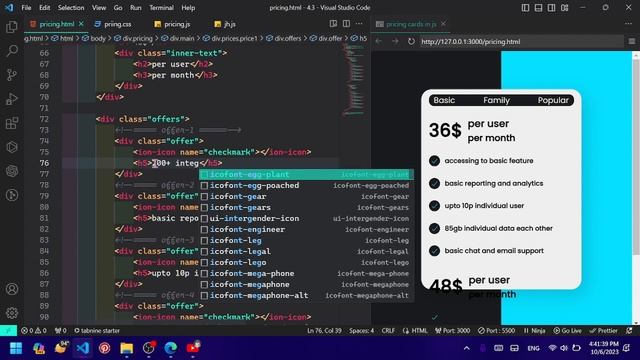Click the Ninja status bar item

(534, 331)
